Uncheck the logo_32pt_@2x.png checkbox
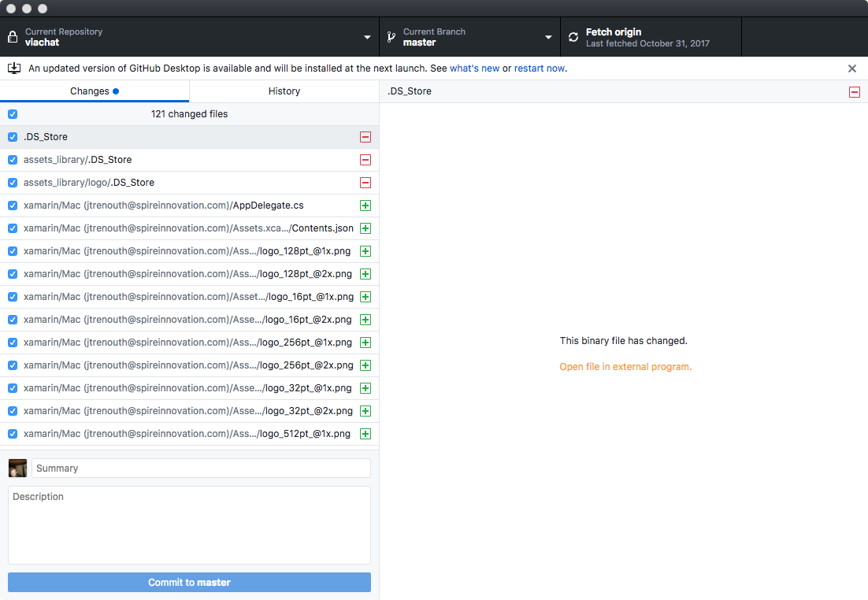The image size is (868, 600). (13, 411)
